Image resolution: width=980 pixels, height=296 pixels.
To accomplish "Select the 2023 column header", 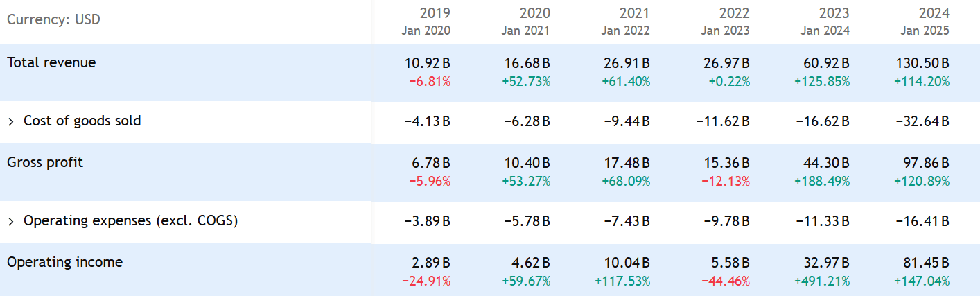I will coord(834,13).
